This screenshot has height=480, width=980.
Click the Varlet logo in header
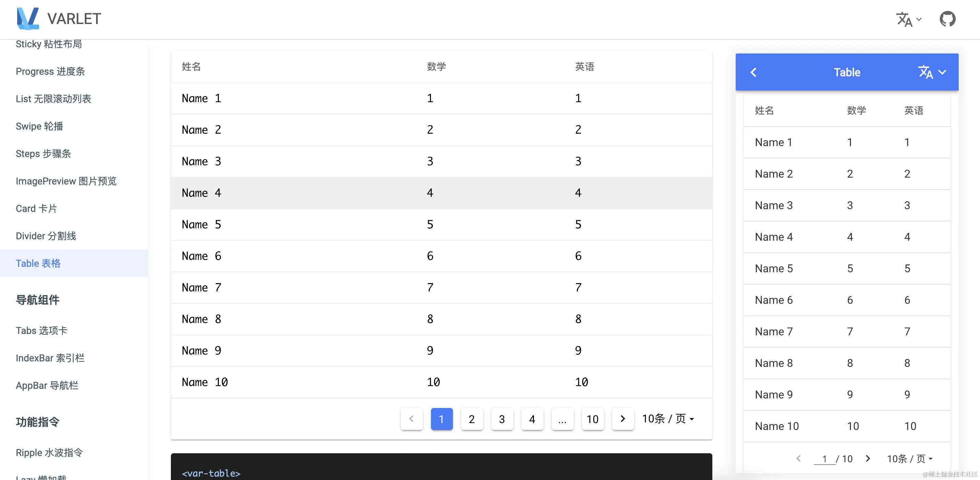[28, 19]
